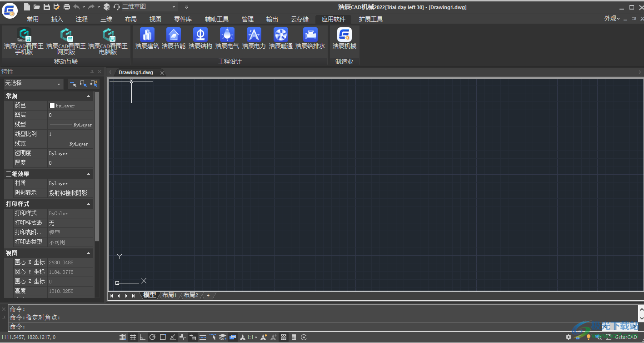Print the drawing via printer icon
644x343 pixels.
coord(66,7)
